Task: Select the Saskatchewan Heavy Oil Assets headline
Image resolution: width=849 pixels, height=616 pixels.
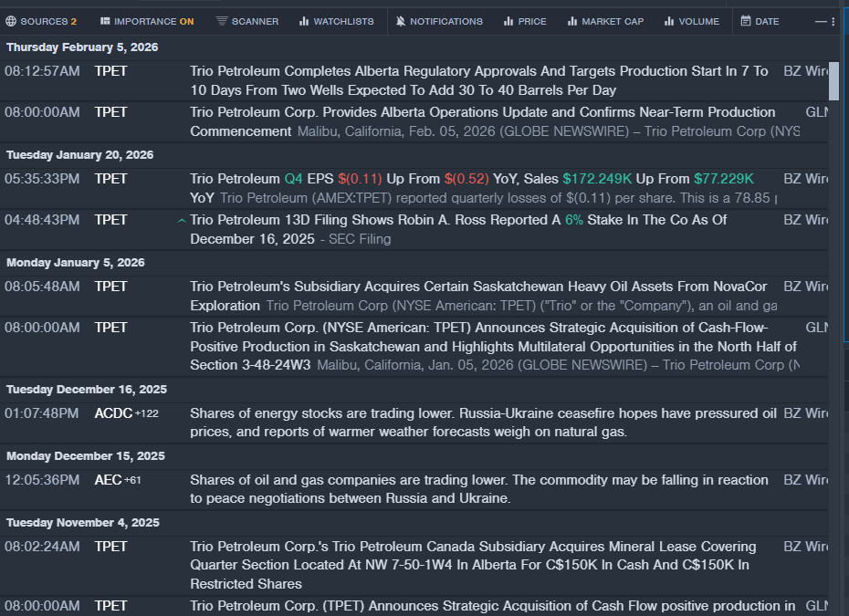Action: click(x=478, y=287)
